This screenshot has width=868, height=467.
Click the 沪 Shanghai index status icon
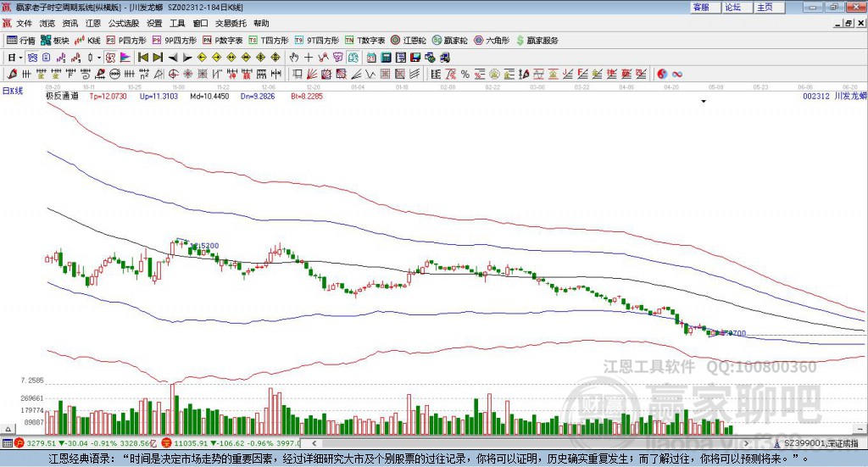point(19,443)
